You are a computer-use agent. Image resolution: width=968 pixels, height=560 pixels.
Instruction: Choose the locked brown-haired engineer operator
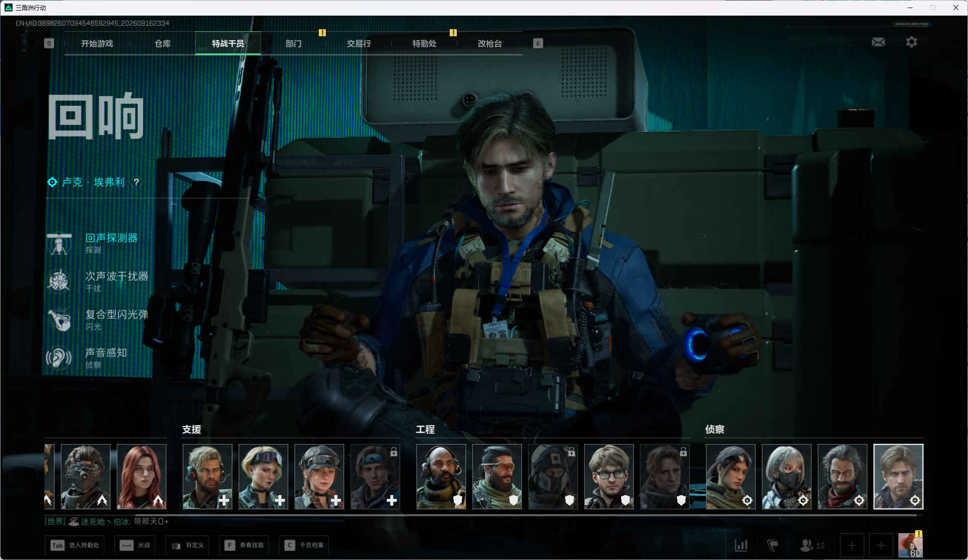[665, 476]
